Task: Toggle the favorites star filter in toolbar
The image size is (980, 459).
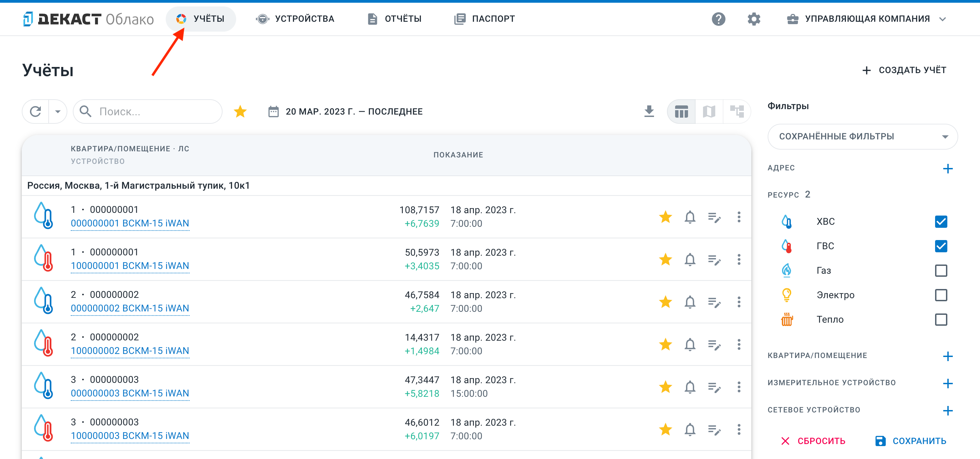Action: pos(240,111)
